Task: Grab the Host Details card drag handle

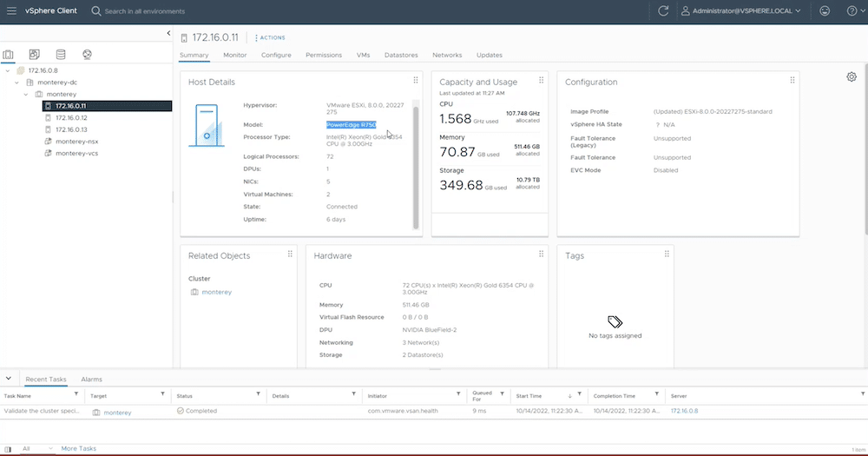Action: [x=416, y=80]
